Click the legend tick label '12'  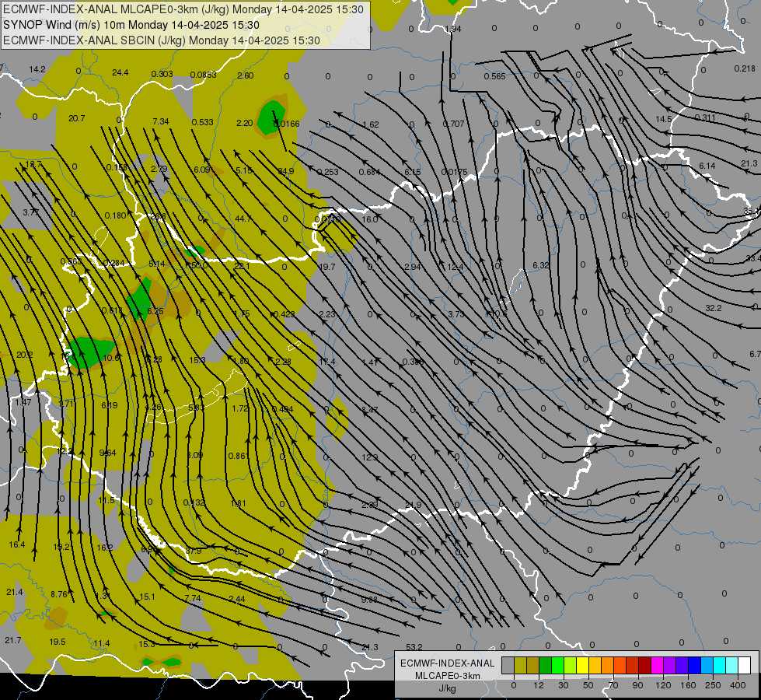(x=538, y=685)
